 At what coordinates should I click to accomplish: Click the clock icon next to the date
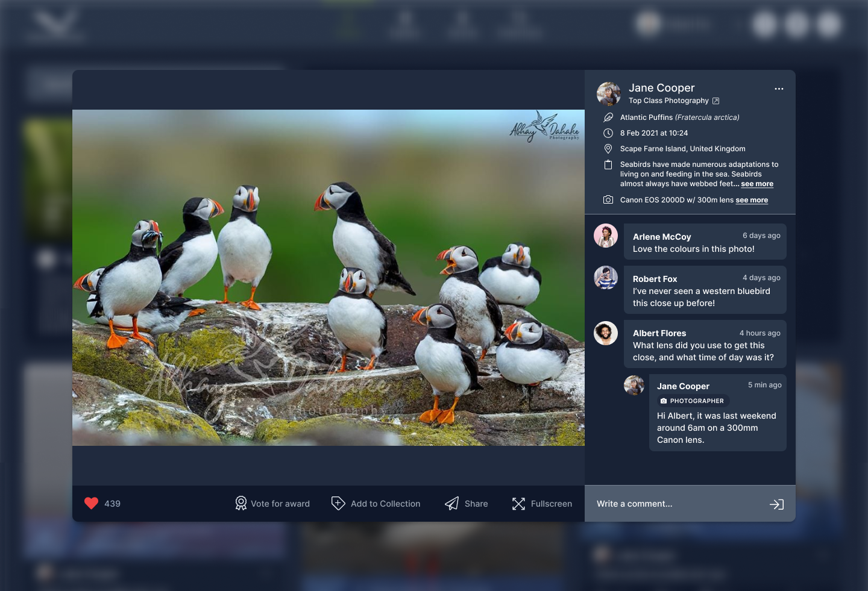608,133
